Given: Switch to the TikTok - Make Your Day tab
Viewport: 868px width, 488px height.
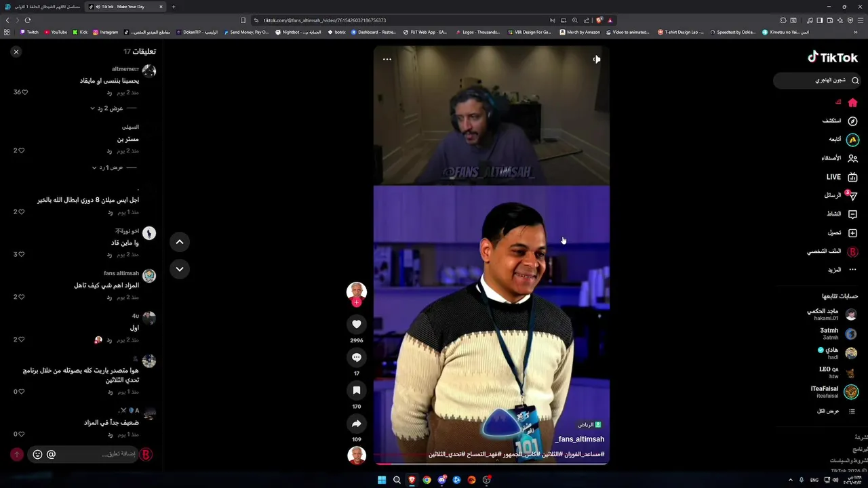Looking at the screenshot, I should (125, 7).
